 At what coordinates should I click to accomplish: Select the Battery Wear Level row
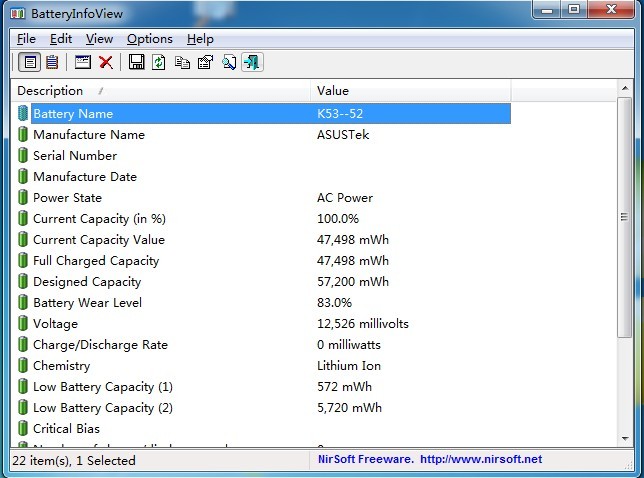[x=88, y=303]
